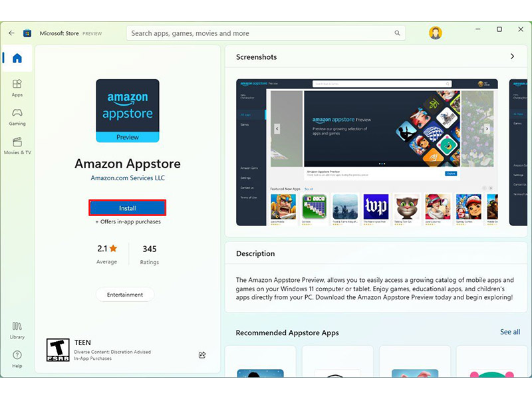Maximize the Microsoft Store window
Image resolution: width=532 pixels, height=399 pixels.
499,29
